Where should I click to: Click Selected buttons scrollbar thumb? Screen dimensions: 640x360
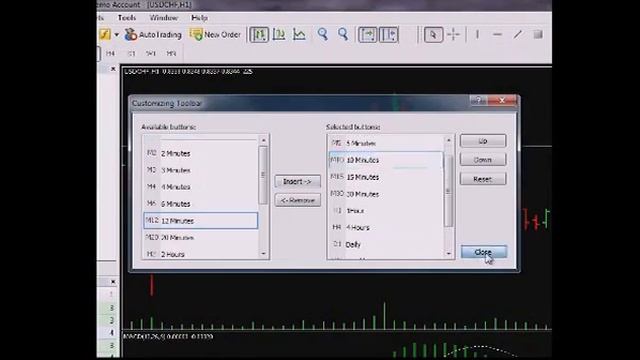tap(449, 191)
